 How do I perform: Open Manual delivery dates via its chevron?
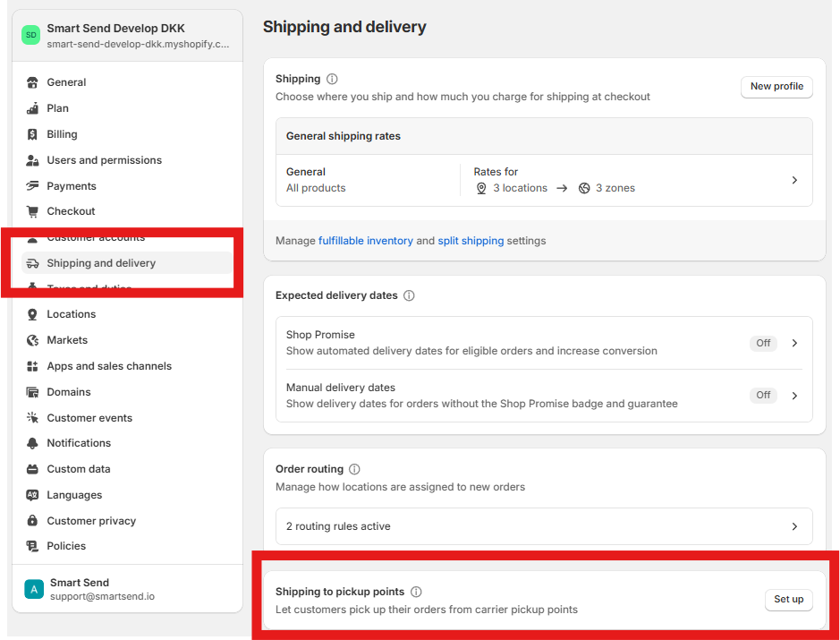click(x=794, y=395)
